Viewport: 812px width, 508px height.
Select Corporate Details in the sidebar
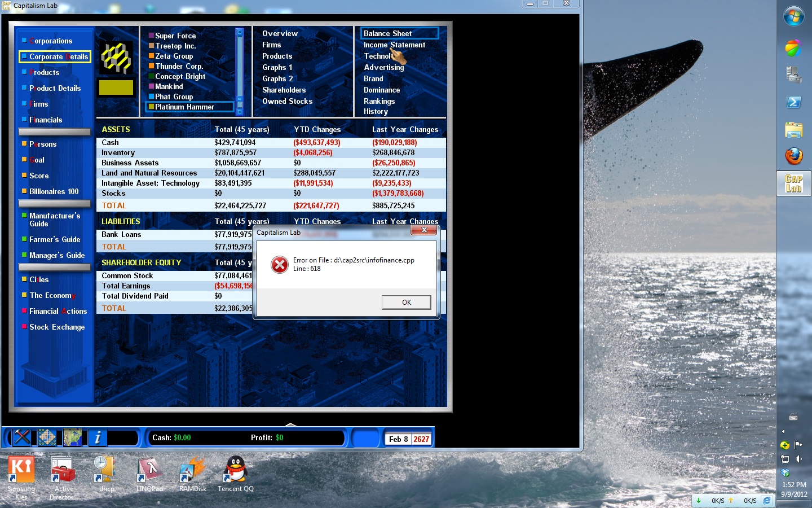pyautogui.click(x=55, y=56)
